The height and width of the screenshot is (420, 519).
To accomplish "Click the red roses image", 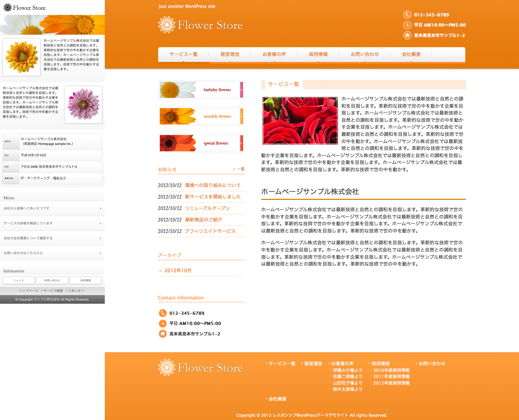I will 300,121.
